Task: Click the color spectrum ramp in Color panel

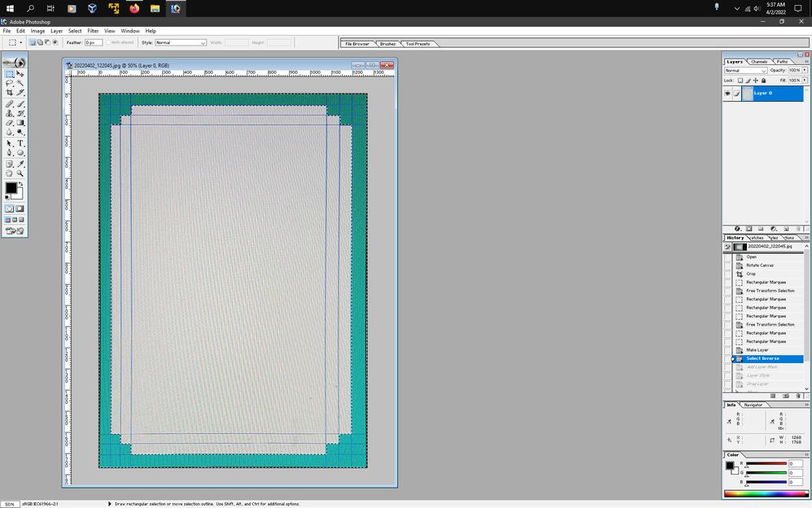Action: [766, 493]
